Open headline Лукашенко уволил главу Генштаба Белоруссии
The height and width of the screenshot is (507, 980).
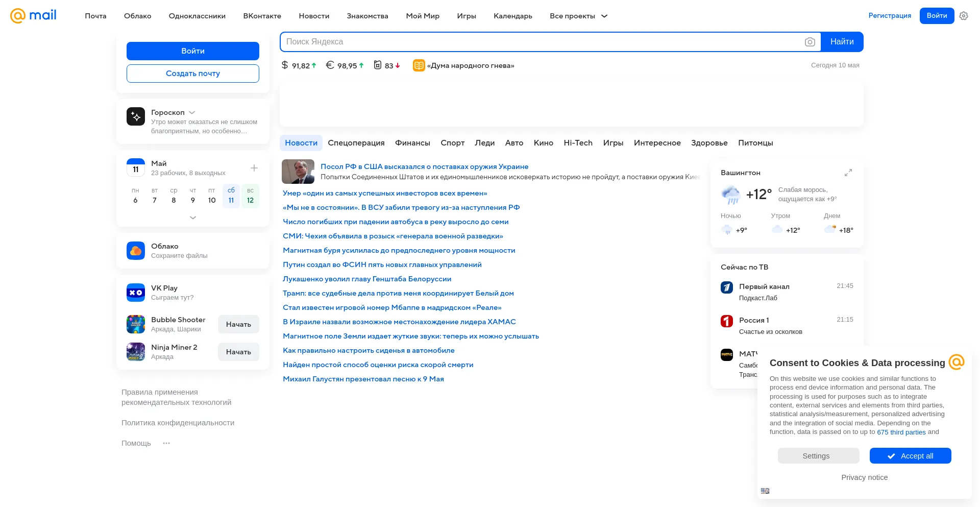coord(367,279)
